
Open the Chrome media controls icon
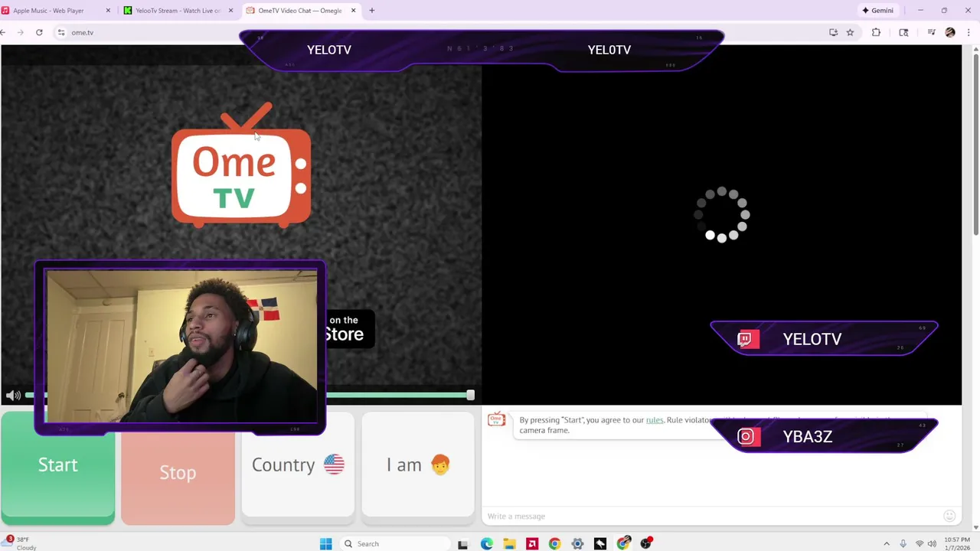[x=931, y=32]
